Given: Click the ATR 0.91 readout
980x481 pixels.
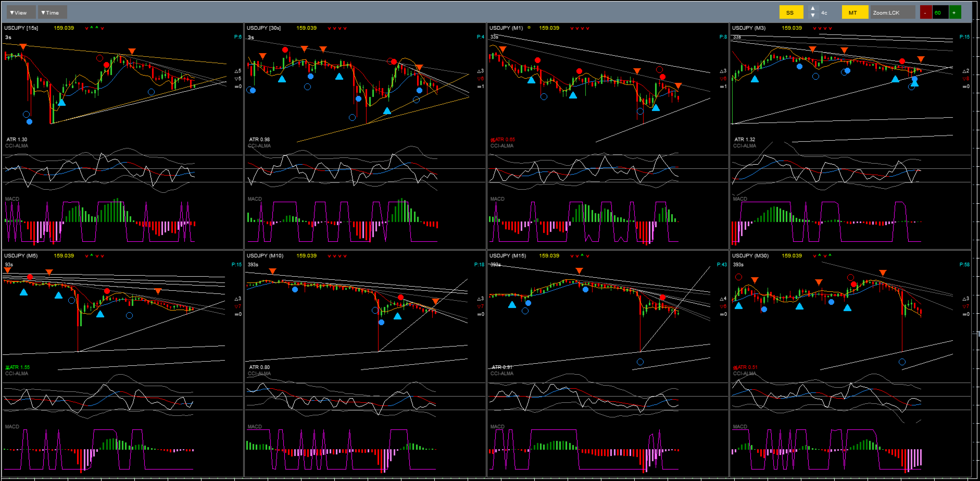Looking at the screenshot, I should [x=502, y=367].
